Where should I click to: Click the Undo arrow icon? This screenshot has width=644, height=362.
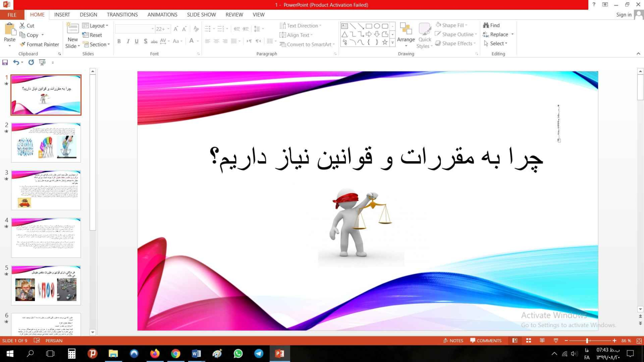[x=16, y=62]
